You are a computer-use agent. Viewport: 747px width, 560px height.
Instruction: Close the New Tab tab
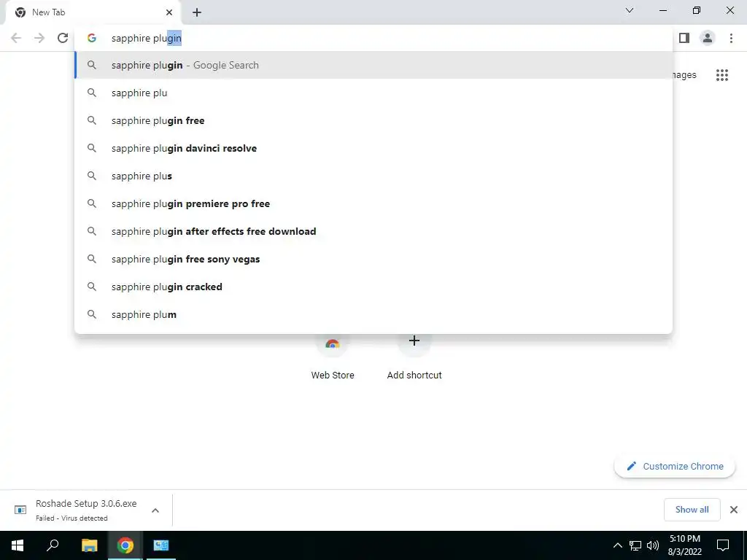[x=169, y=12]
